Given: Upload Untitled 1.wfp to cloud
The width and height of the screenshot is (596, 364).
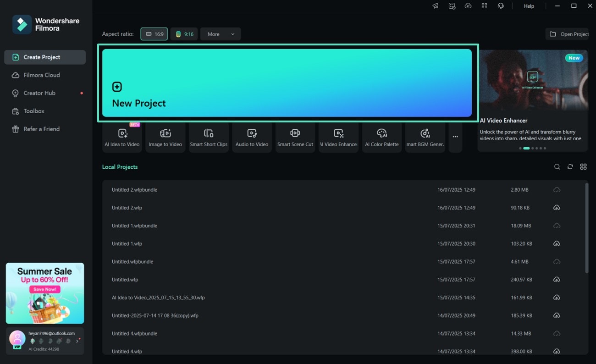Looking at the screenshot, I should (557, 243).
